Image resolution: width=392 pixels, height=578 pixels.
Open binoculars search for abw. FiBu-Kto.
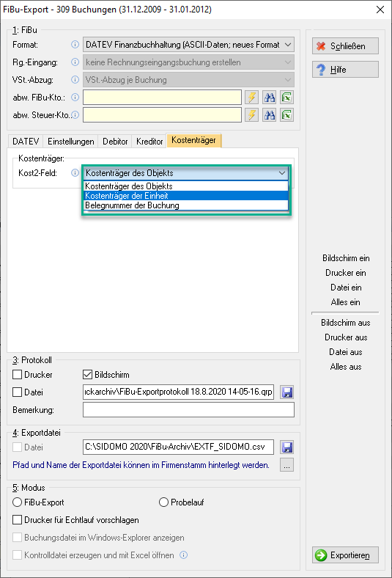270,98
